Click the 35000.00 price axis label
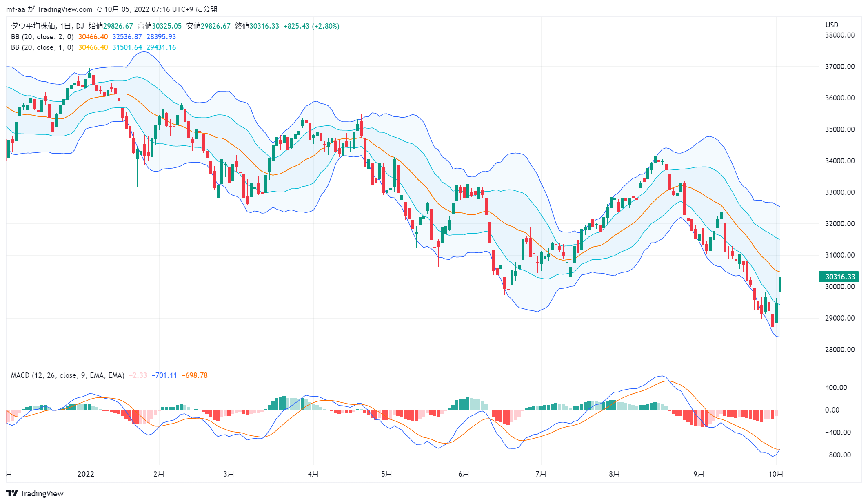Screen dimensions: 868x504 point(840,129)
